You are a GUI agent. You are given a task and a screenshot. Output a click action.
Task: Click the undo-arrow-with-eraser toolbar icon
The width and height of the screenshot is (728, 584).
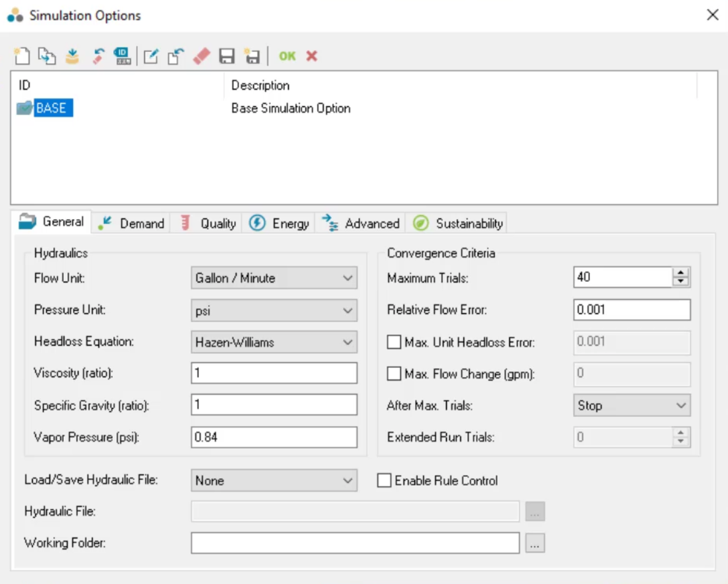coord(98,56)
